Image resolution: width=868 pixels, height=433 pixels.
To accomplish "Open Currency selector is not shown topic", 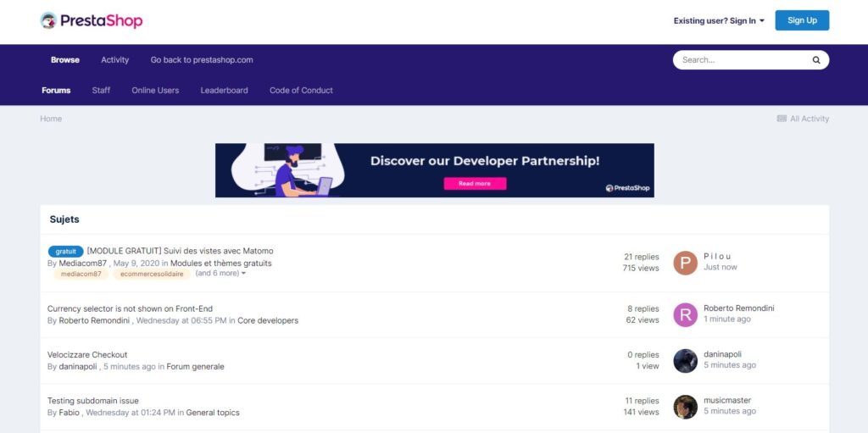I will click(x=130, y=308).
